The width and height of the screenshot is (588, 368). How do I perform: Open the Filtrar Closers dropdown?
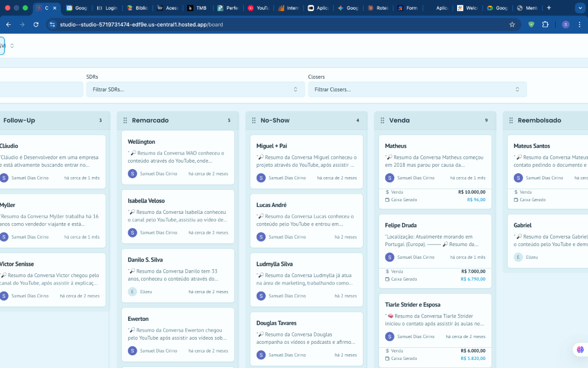point(416,89)
